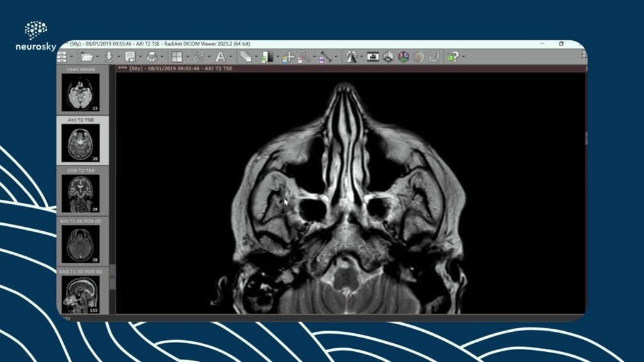Click the open folder icon

[86, 57]
